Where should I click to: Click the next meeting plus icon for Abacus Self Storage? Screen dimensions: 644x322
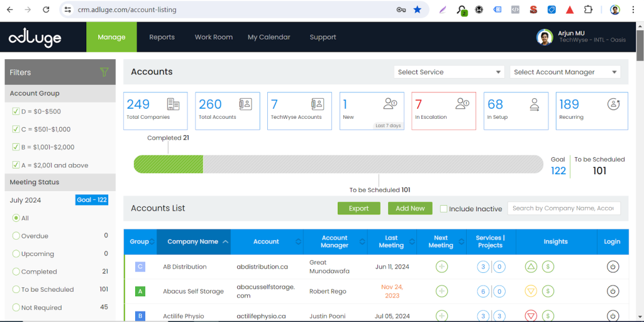coord(442,291)
